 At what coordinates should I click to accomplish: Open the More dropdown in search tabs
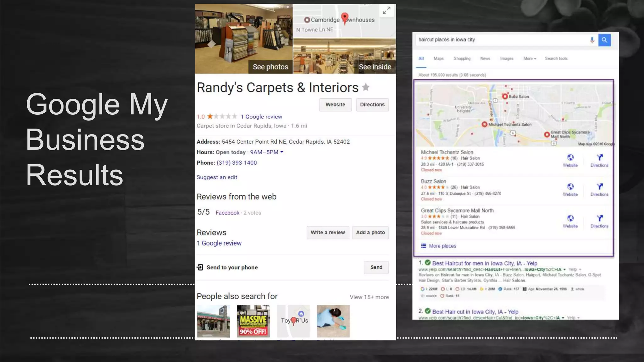(x=530, y=58)
